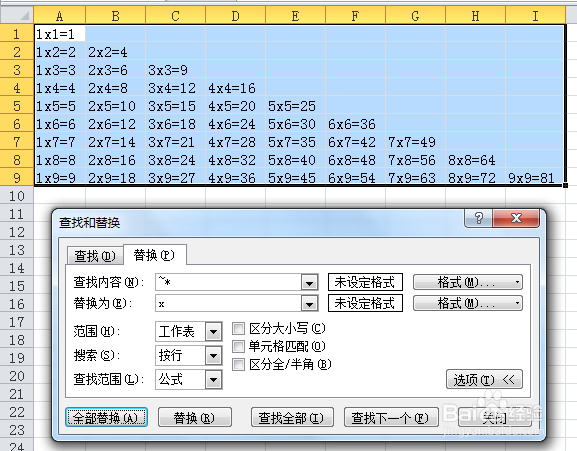Collapse options with 选项 button
The image size is (577, 451).
[484, 379]
